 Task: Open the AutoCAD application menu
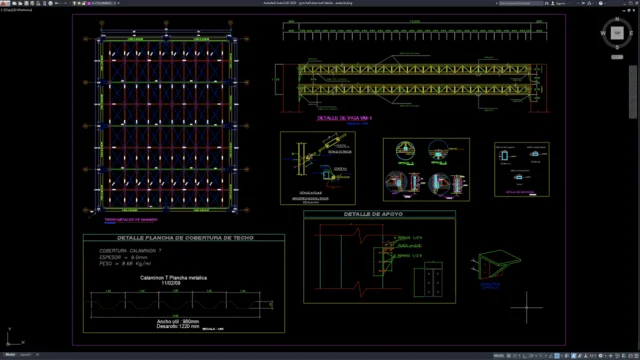[4, 3]
